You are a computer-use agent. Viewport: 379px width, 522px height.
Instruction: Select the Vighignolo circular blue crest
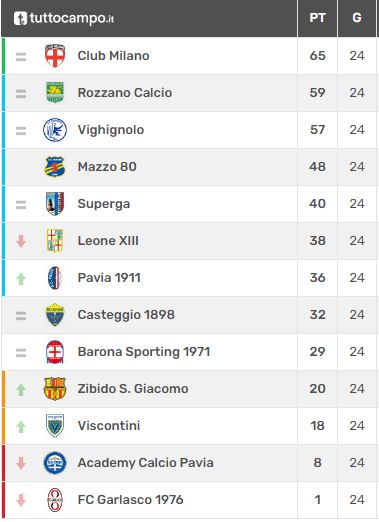coord(55,130)
